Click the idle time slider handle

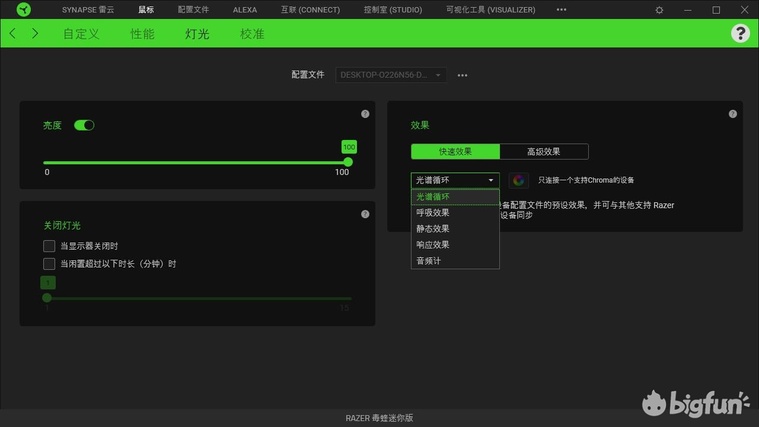(47, 298)
